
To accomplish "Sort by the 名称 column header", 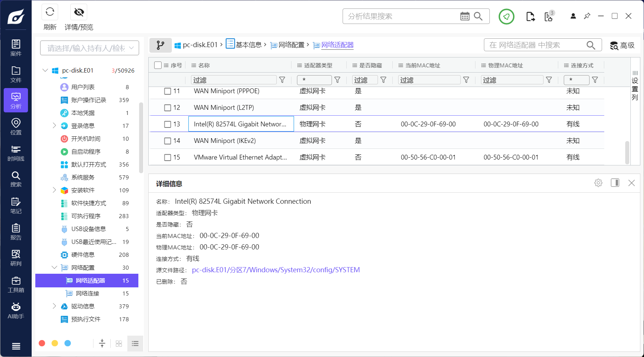I will pos(204,65).
